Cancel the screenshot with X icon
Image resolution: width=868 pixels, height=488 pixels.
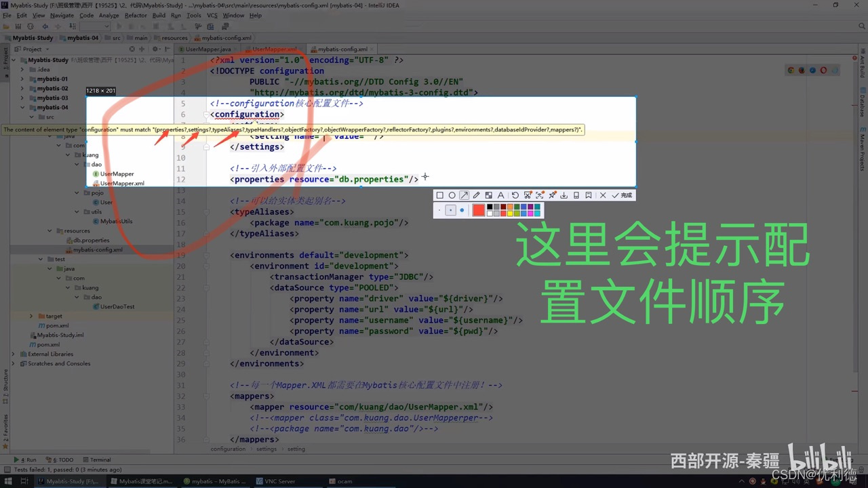click(603, 195)
